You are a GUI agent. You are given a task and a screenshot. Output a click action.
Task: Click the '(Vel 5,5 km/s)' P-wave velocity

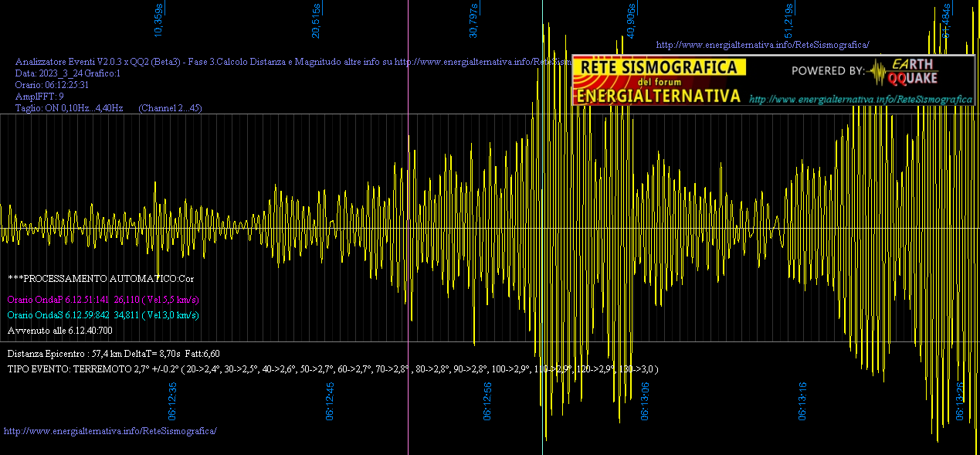pos(170,300)
